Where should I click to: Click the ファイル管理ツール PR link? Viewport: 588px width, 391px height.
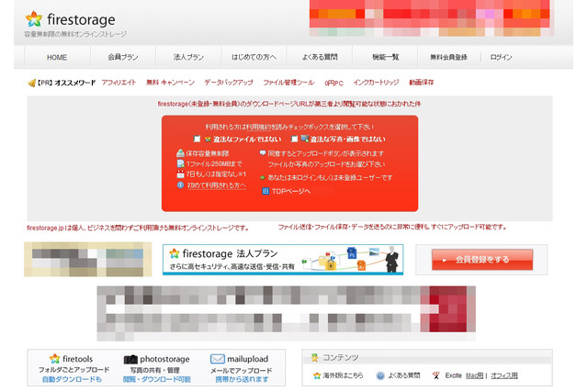pyautogui.click(x=288, y=83)
